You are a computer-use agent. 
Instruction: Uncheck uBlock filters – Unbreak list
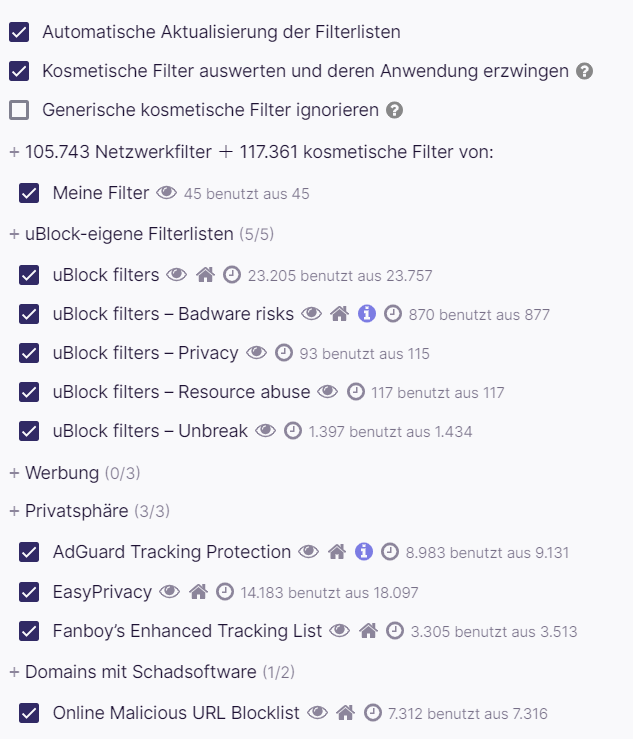pyautogui.click(x=29, y=431)
